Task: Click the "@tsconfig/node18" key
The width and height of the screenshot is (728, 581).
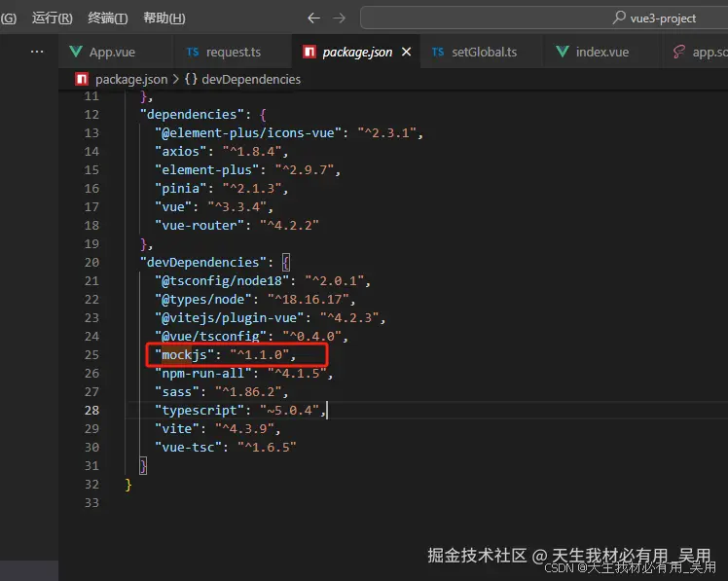Action: [222, 281]
